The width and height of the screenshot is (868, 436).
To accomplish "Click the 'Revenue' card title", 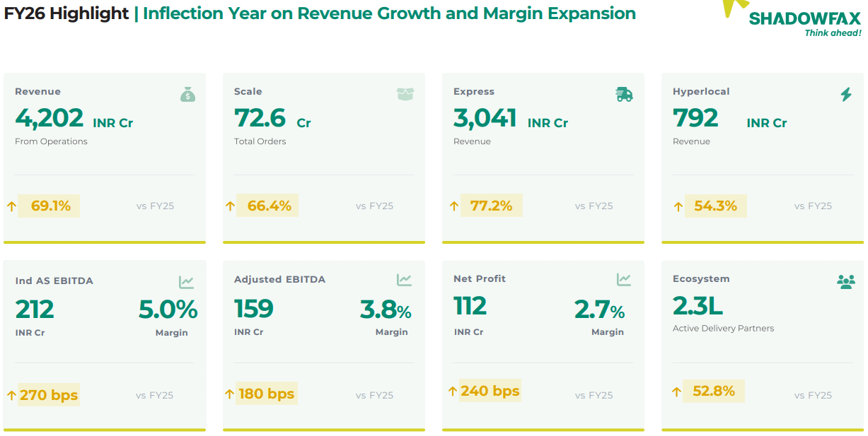I will pyautogui.click(x=37, y=92).
